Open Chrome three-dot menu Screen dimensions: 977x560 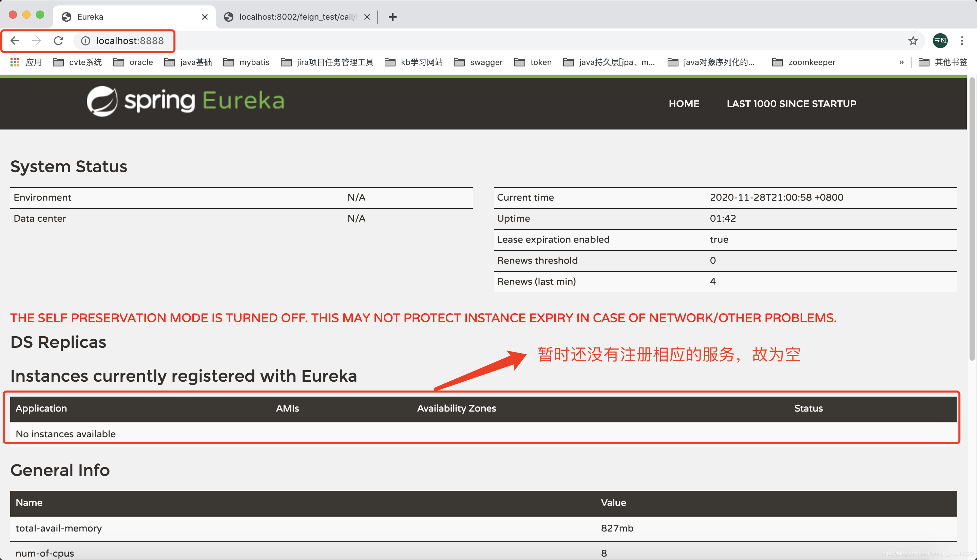pos(962,40)
